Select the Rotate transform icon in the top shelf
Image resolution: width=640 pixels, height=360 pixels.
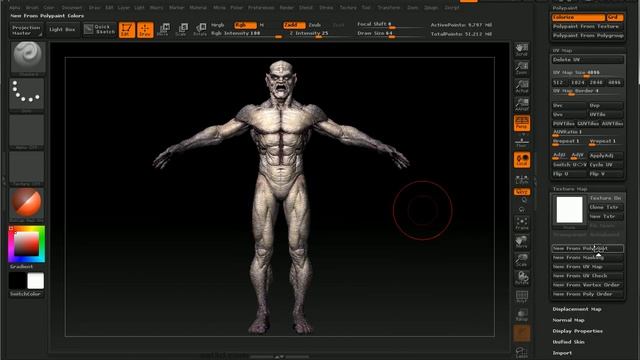click(x=200, y=30)
